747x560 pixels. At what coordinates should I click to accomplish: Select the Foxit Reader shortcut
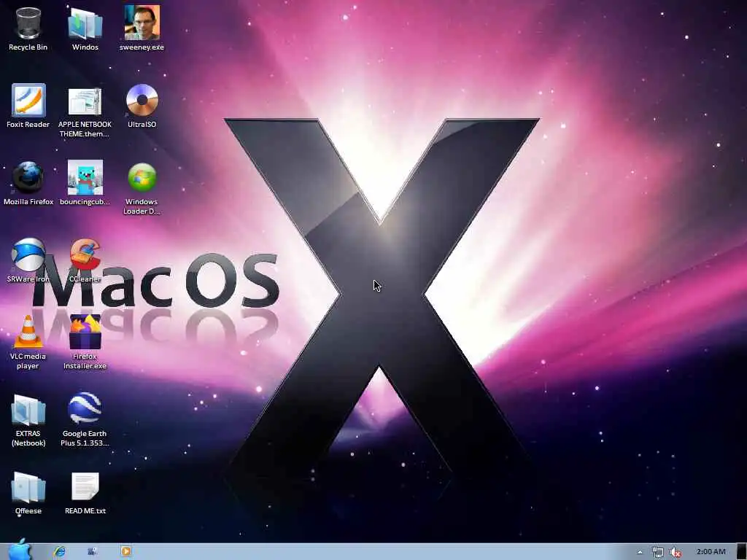point(28,100)
